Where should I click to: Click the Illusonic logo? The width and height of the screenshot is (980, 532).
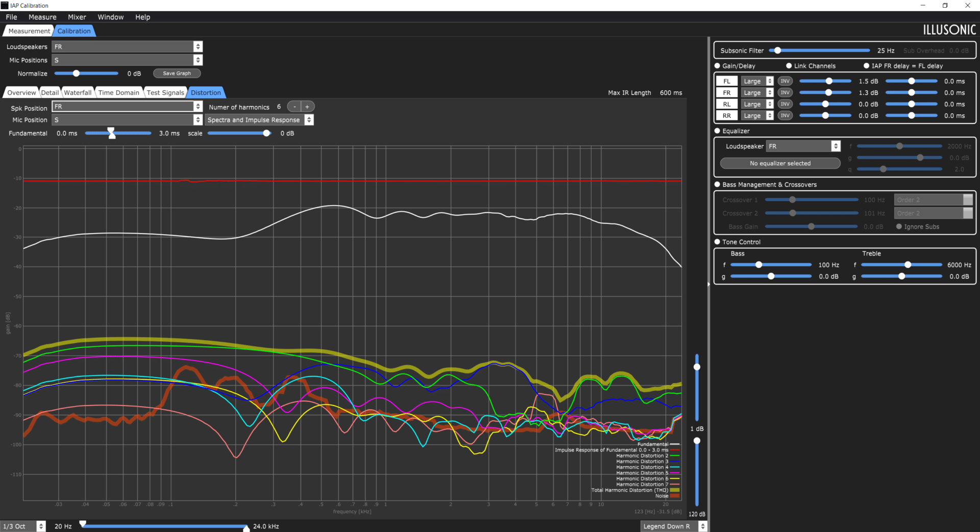pos(949,30)
